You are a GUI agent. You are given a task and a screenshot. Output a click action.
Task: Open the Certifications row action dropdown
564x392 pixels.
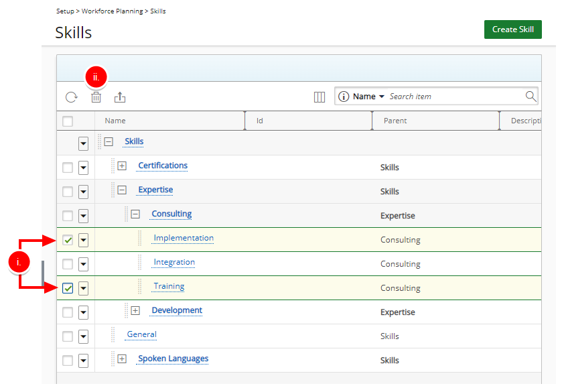click(84, 168)
